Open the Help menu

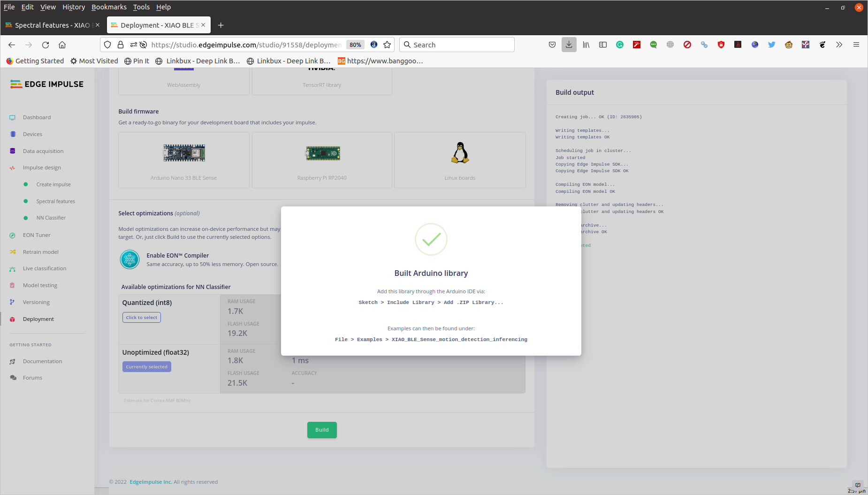[163, 7]
